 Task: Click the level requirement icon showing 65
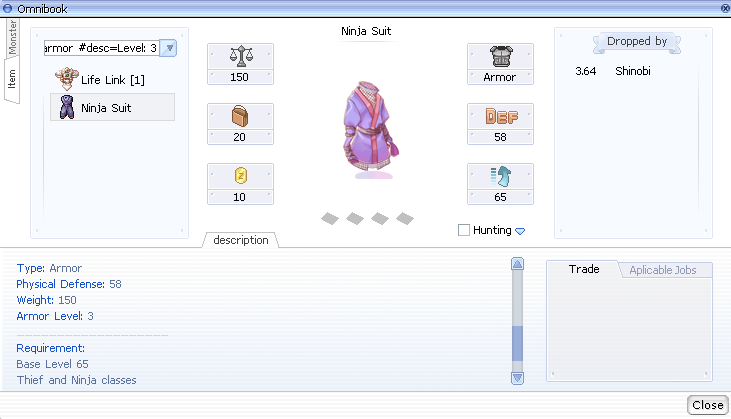pyautogui.click(x=500, y=176)
